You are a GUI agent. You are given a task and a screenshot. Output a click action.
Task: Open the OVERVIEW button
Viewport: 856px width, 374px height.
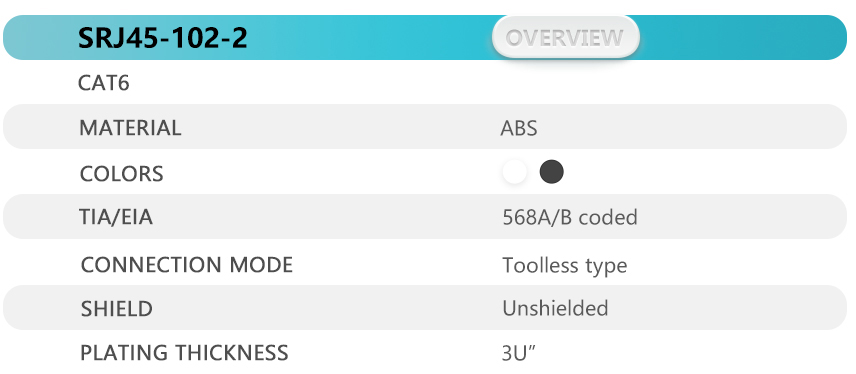[x=566, y=37]
